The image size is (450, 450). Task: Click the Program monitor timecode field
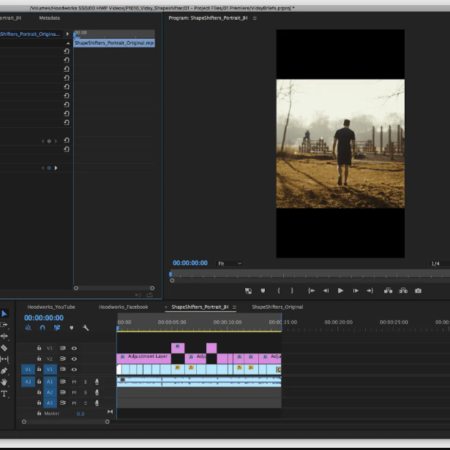(190, 263)
